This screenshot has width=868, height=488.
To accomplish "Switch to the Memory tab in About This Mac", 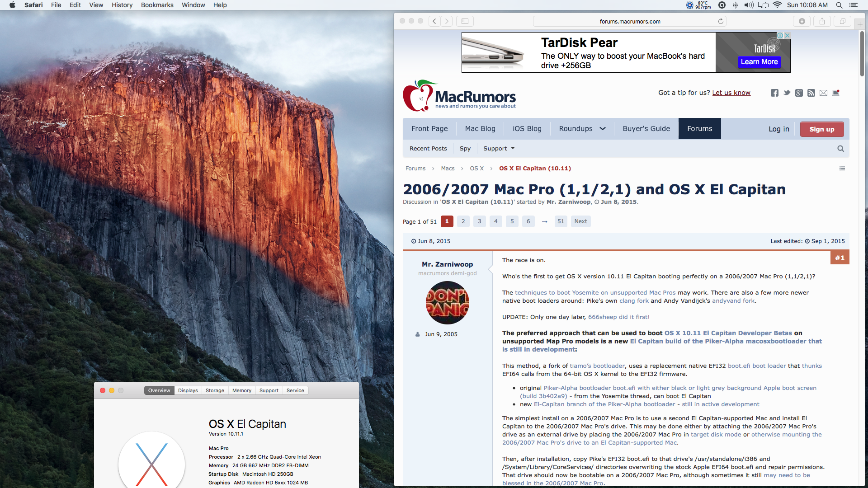I will click(242, 390).
